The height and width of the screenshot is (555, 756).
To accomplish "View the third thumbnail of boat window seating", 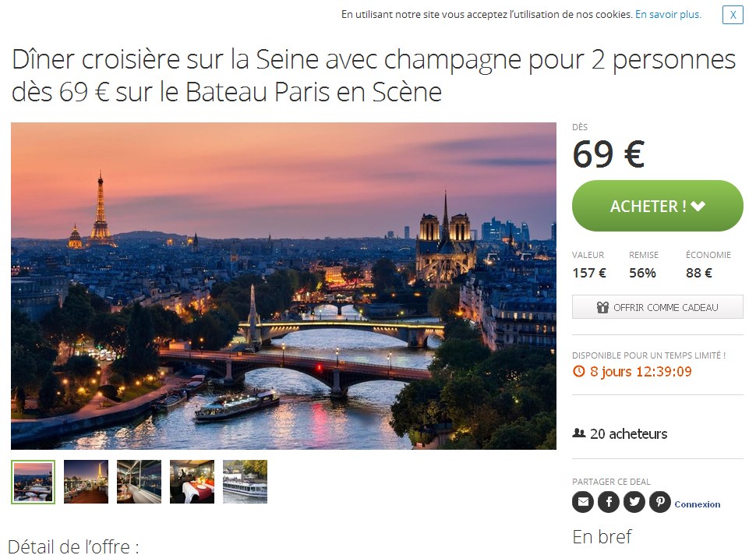I will [x=139, y=482].
